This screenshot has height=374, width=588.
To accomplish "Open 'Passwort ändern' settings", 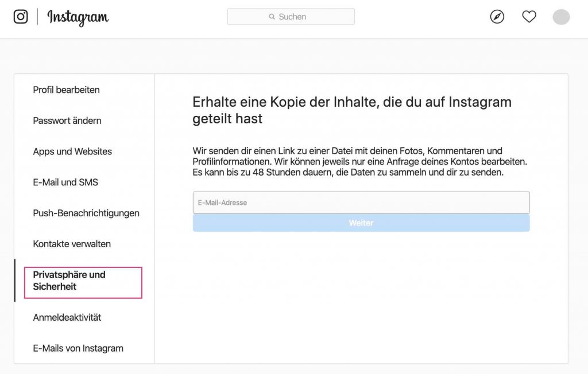I will click(x=67, y=121).
